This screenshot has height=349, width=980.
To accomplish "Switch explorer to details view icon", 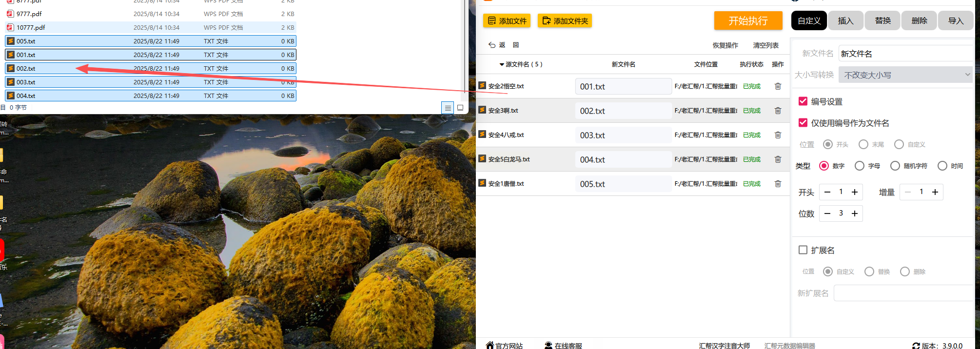I will [x=448, y=108].
